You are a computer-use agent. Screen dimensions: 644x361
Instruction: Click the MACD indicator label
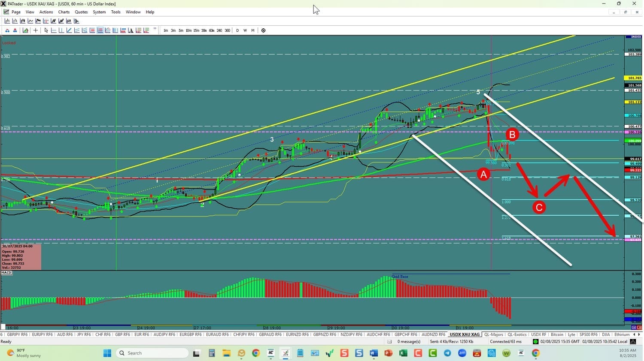(6, 273)
